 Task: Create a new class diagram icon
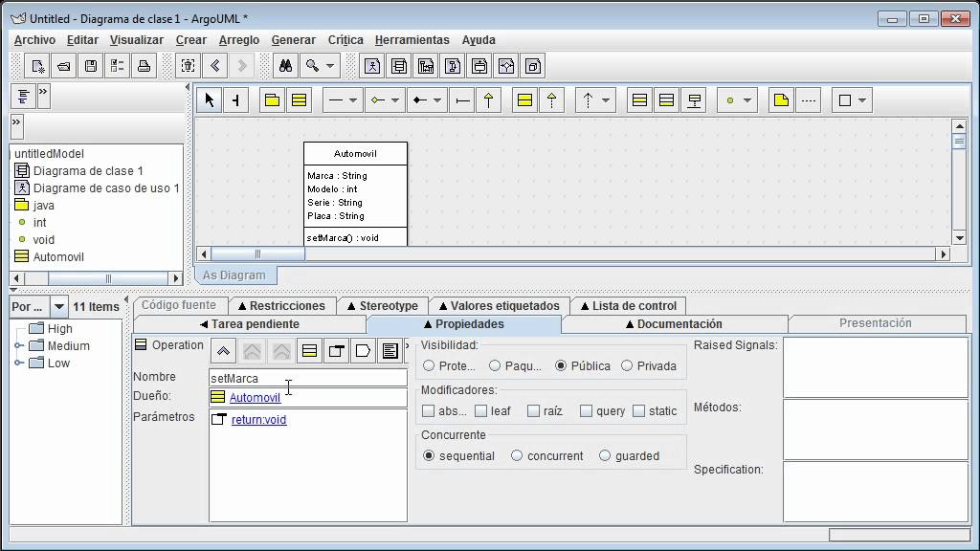(399, 66)
